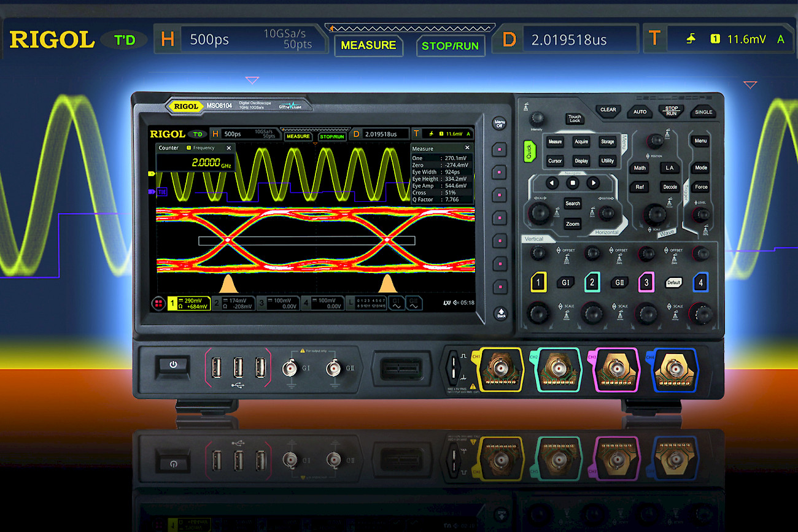Screen dimensions: 798x532
Task: Open the D 2.019518us delay label on the scope screen
Action: coord(381,134)
